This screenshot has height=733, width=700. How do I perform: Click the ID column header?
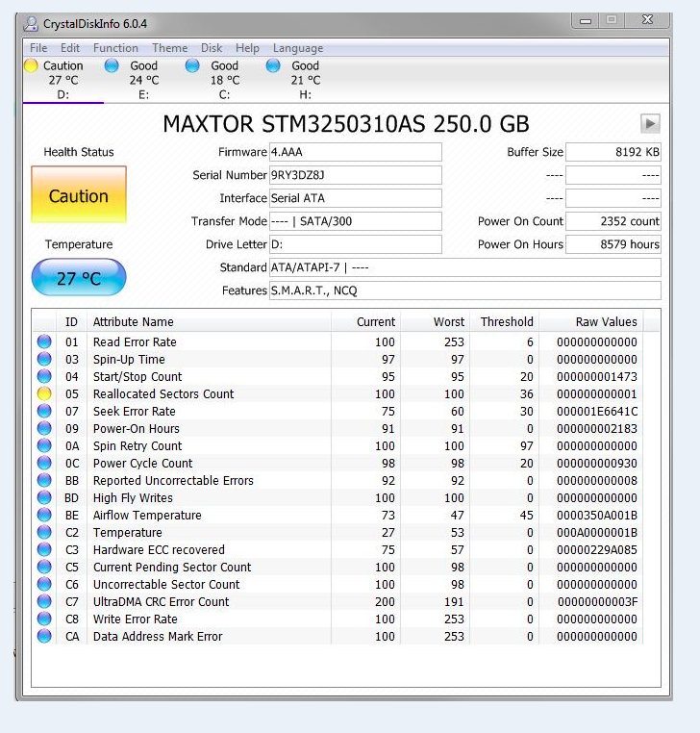point(71,321)
